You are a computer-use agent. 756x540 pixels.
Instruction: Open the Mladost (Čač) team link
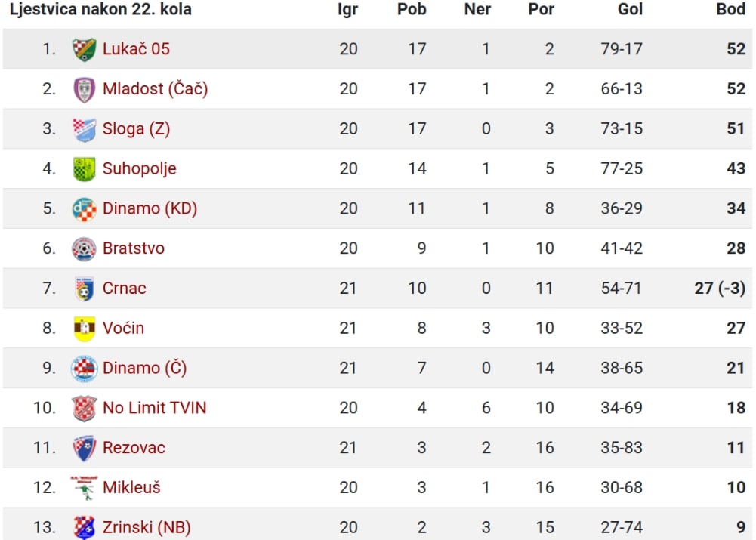[156, 89]
